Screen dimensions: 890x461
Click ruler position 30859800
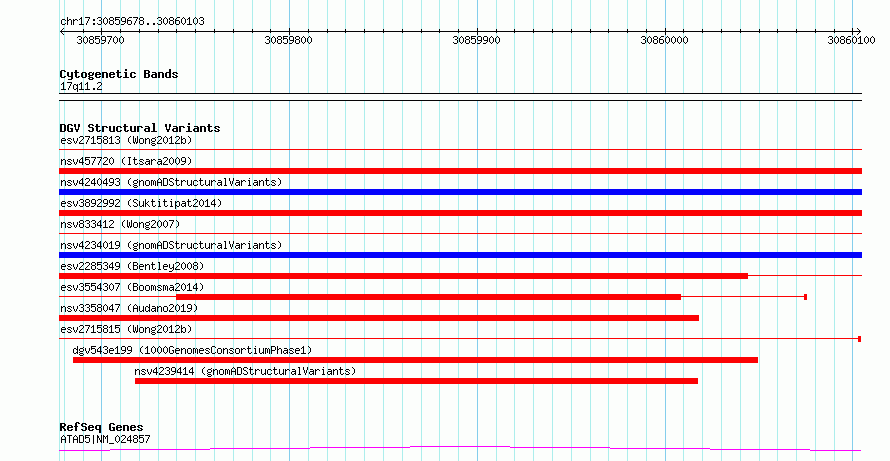[288, 40]
